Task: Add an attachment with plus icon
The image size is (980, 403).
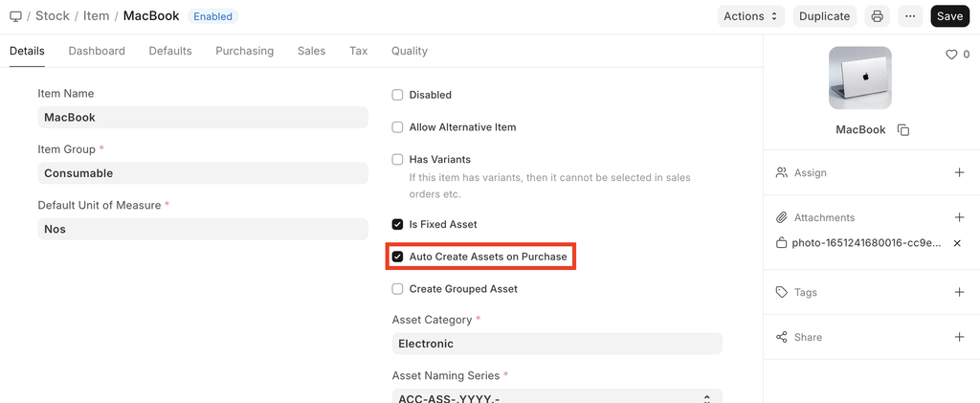Action: click(x=959, y=218)
